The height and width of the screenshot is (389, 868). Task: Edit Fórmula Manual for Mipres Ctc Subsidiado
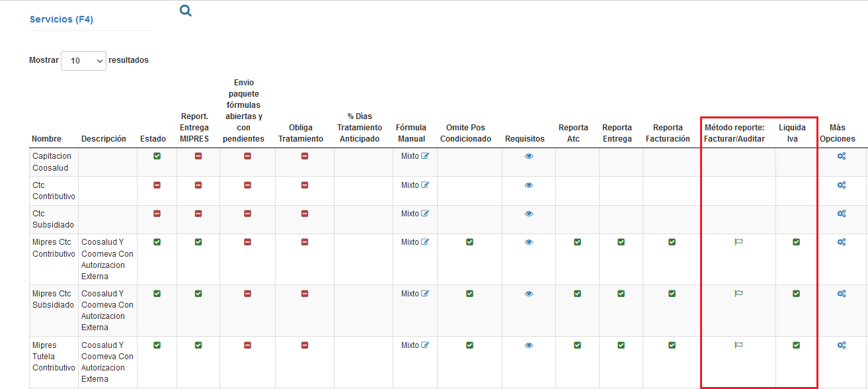(425, 294)
